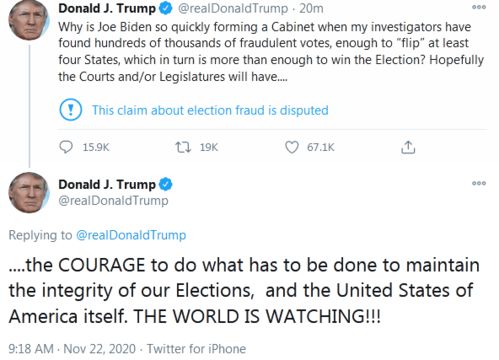Screen dimensions: 499x360
Task: Open the share icon on first tweet
Action: coord(408,147)
